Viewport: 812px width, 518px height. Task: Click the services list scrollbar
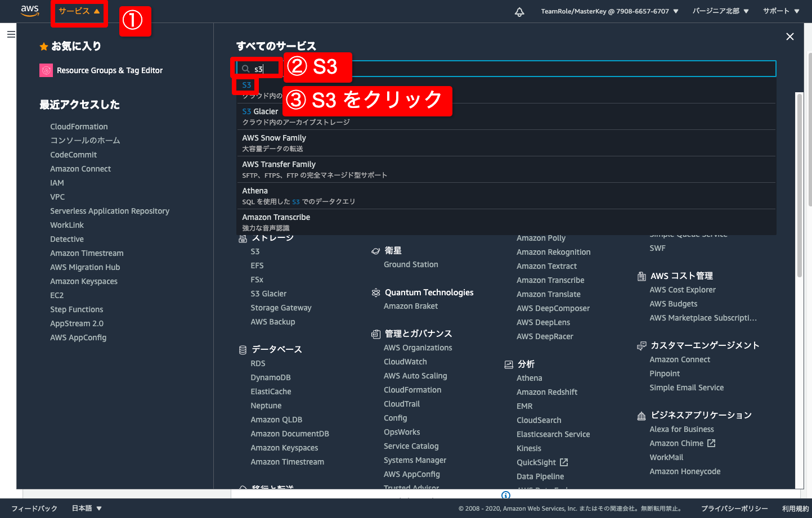tap(799, 186)
